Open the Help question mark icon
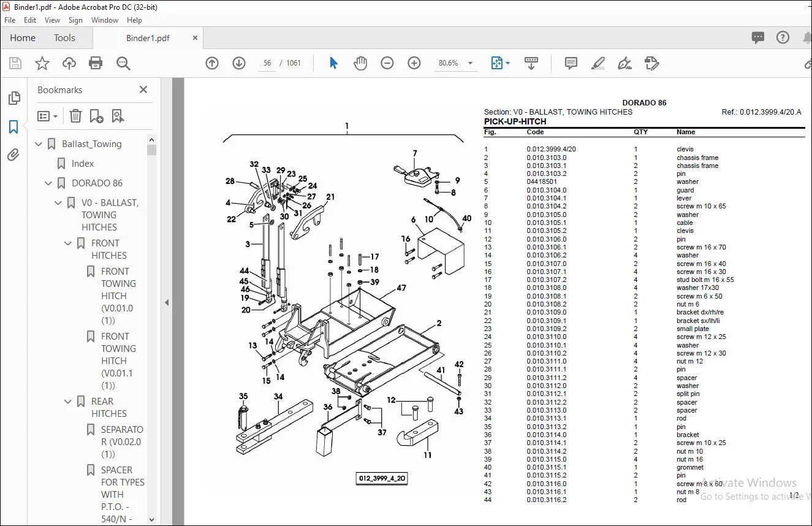 [783, 37]
